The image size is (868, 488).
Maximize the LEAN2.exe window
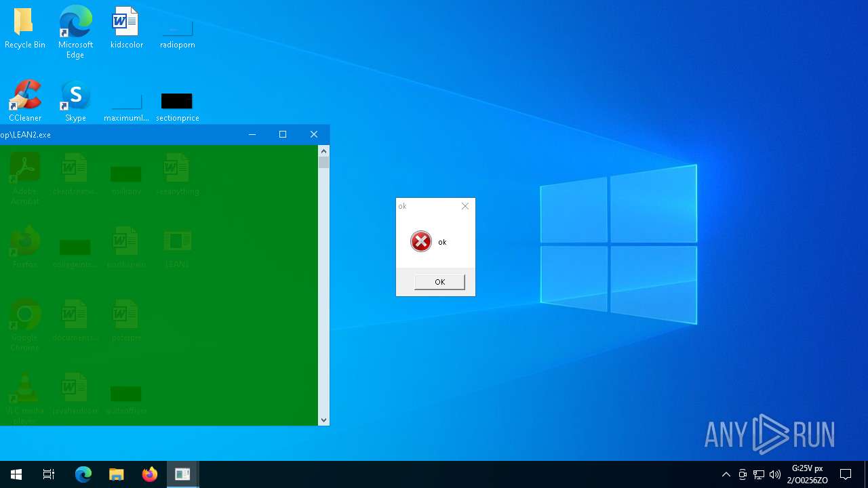[x=283, y=134]
